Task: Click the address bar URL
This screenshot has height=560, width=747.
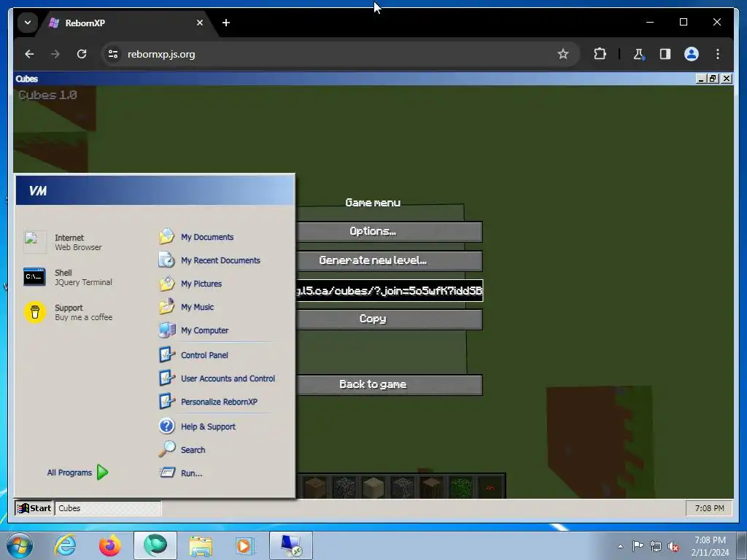Action: point(161,54)
